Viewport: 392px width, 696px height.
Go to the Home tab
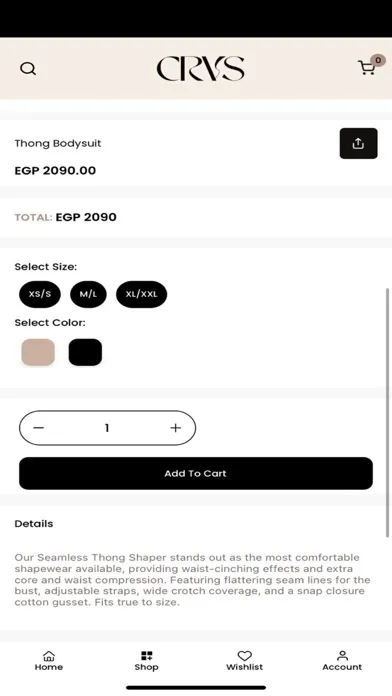click(49, 660)
